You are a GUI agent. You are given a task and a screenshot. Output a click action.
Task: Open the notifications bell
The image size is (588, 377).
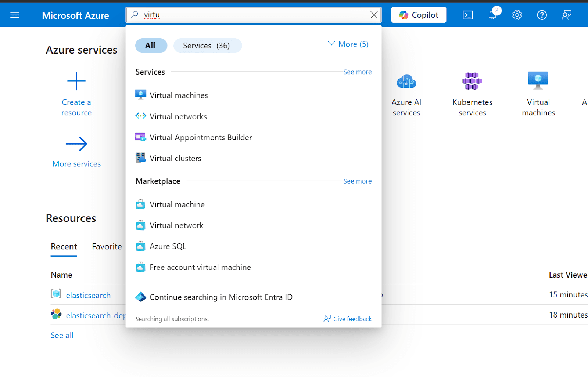point(492,15)
